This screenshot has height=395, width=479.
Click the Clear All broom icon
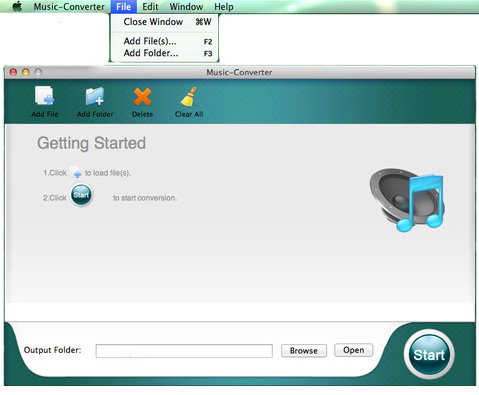pos(189,96)
